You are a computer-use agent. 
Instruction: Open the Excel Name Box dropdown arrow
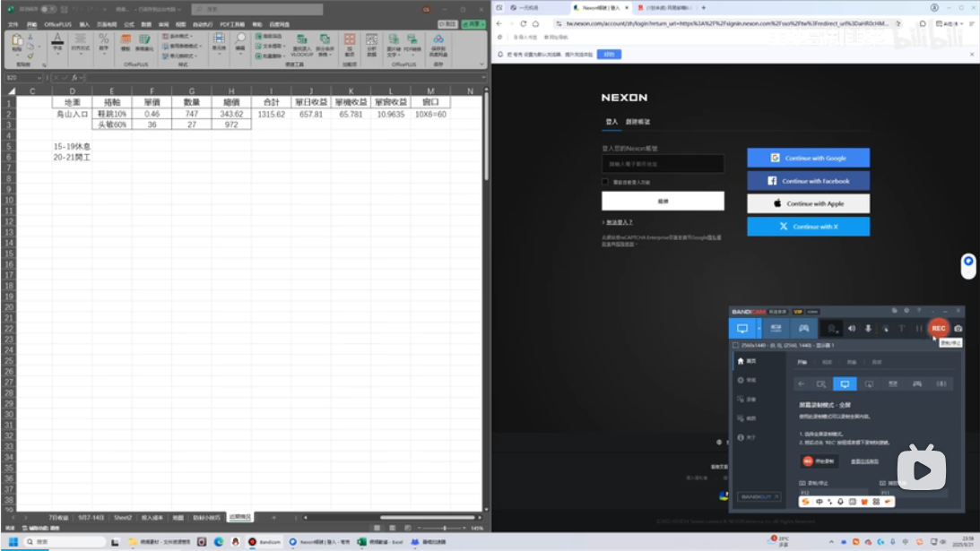(x=39, y=78)
